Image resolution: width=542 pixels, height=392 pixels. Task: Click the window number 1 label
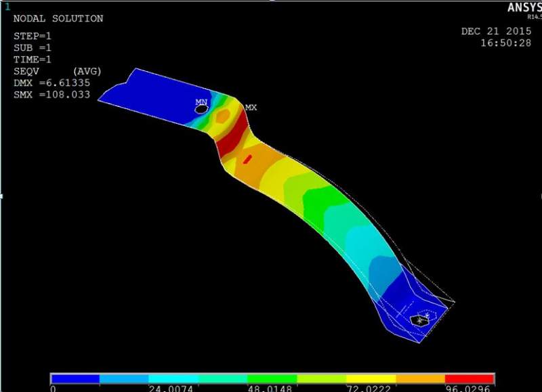pos(7,7)
